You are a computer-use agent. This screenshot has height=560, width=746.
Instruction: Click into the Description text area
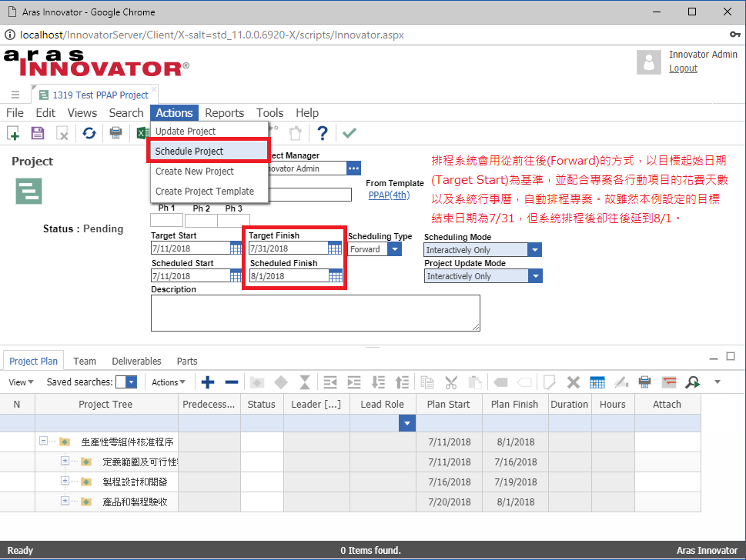(315, 312)
